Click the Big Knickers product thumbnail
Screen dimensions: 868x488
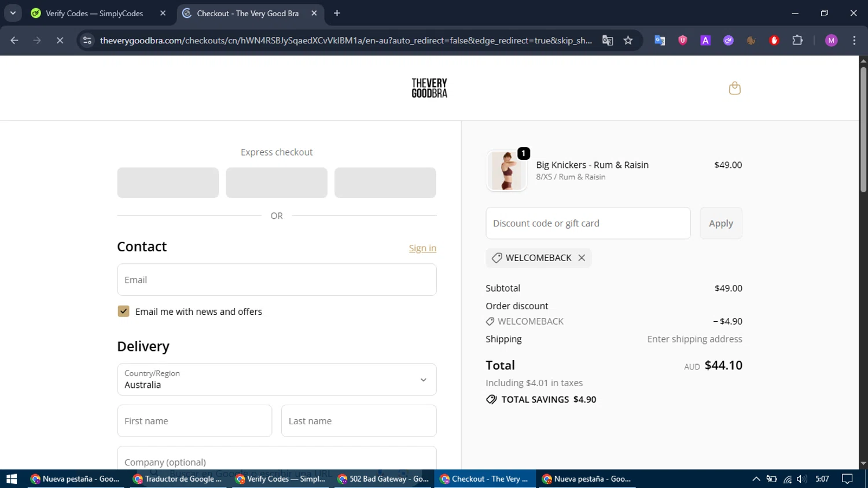(x=506, y=171)
